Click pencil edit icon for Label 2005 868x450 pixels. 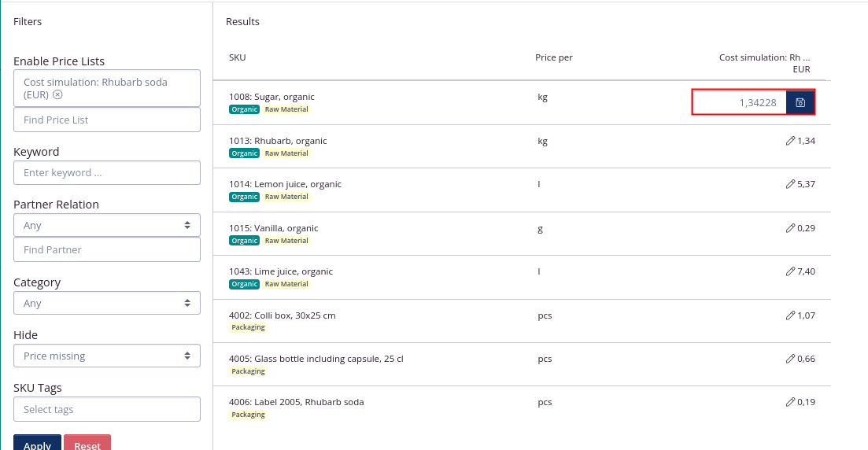790,402
